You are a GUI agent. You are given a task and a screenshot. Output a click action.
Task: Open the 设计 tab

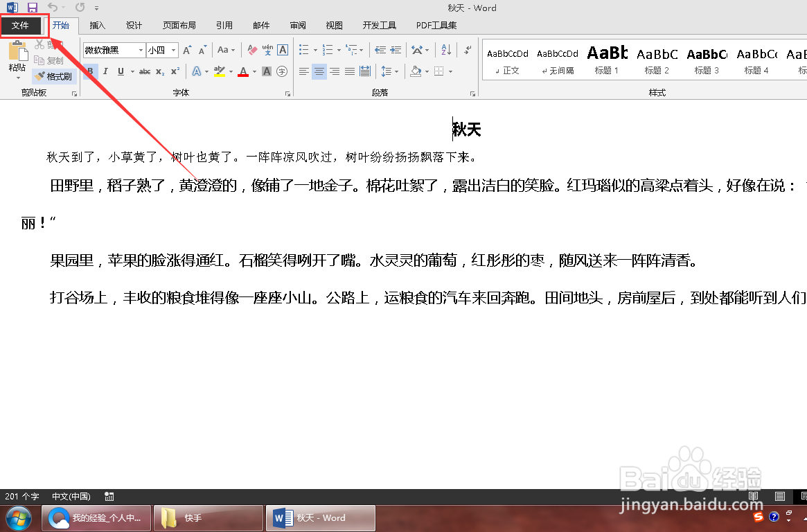point(134,25)
